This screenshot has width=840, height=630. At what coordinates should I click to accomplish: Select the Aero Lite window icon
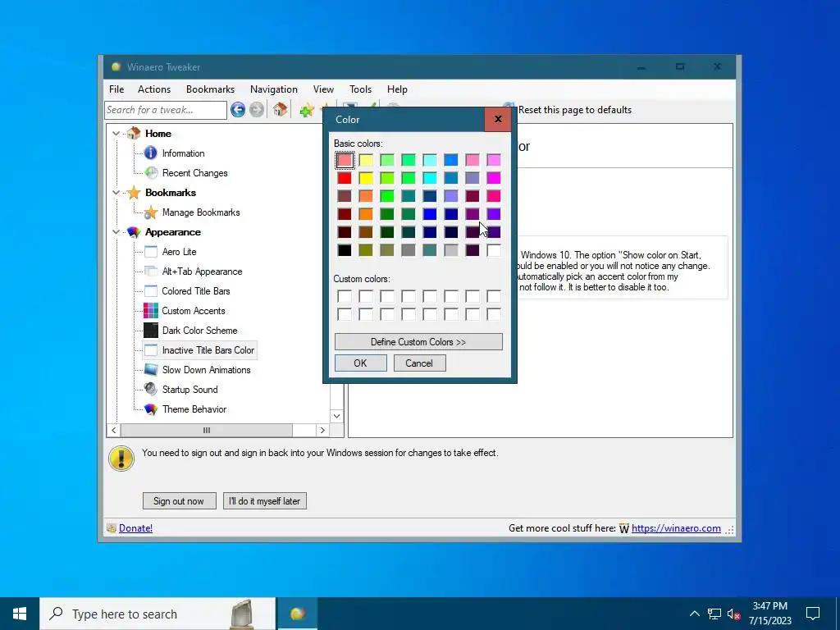151,252
